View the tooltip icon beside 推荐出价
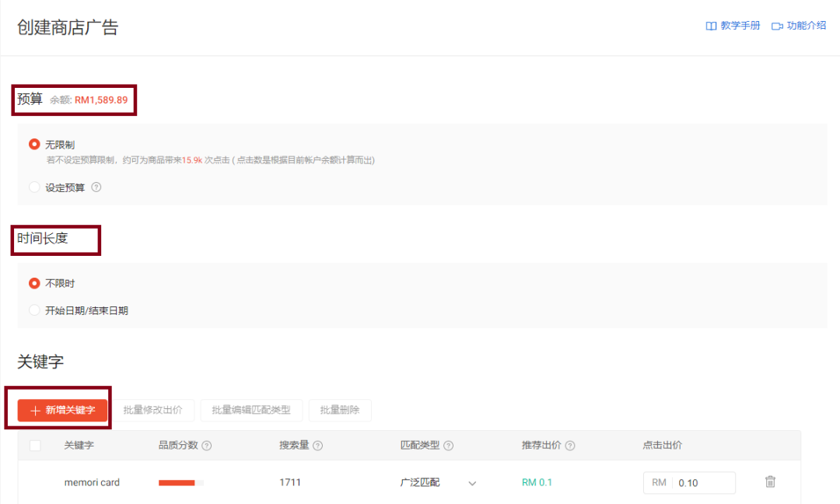This screenshot has width=840, height=504. tap(570, 446)
